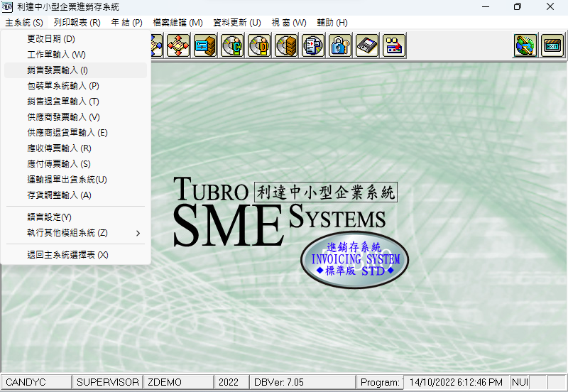Click Program: label in status bar
The image size is (568, 392).
380,382
